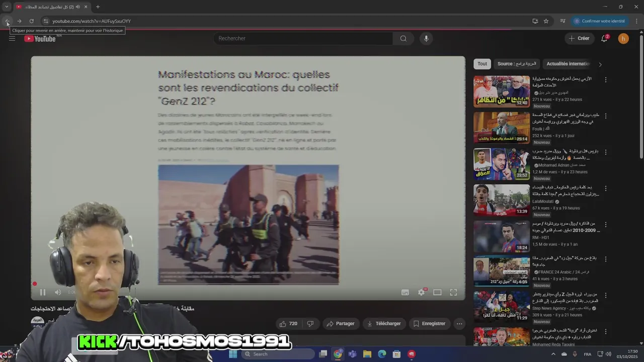Viewport: 644px width, 362px height.
Task: Bookmark this page with the star icon
Action: (546, 21)
